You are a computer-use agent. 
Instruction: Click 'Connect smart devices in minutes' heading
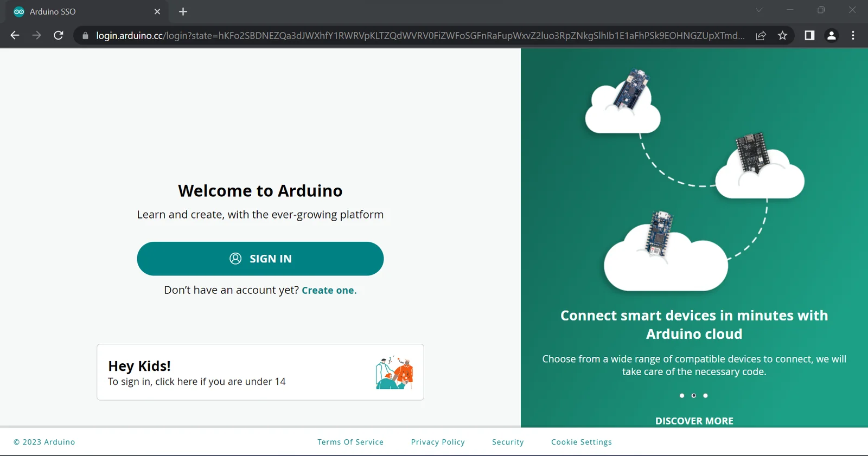coord(694,325)
